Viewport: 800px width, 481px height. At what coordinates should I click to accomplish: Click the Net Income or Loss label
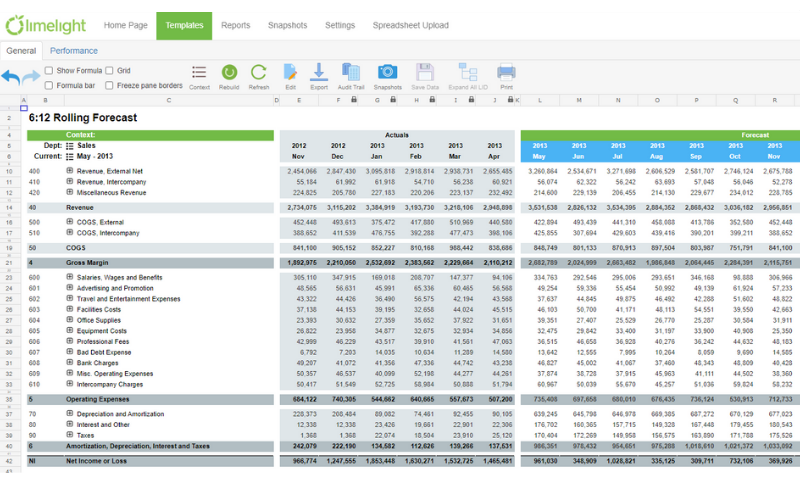tap(96, 461)
